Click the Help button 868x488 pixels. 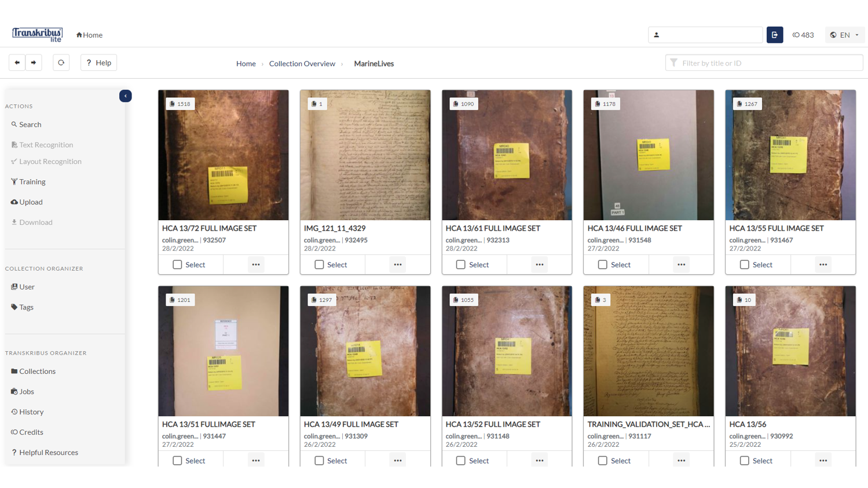click(x=98, y=63)
